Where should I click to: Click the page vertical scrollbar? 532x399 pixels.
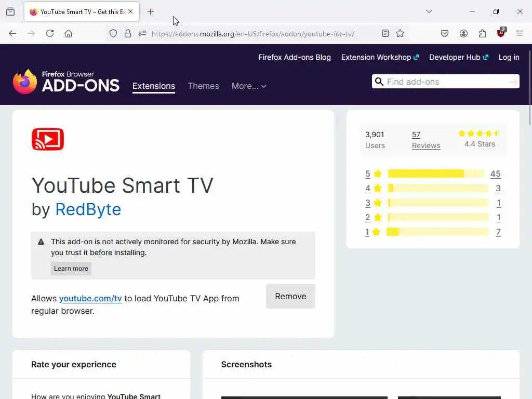tap(529, 88)
